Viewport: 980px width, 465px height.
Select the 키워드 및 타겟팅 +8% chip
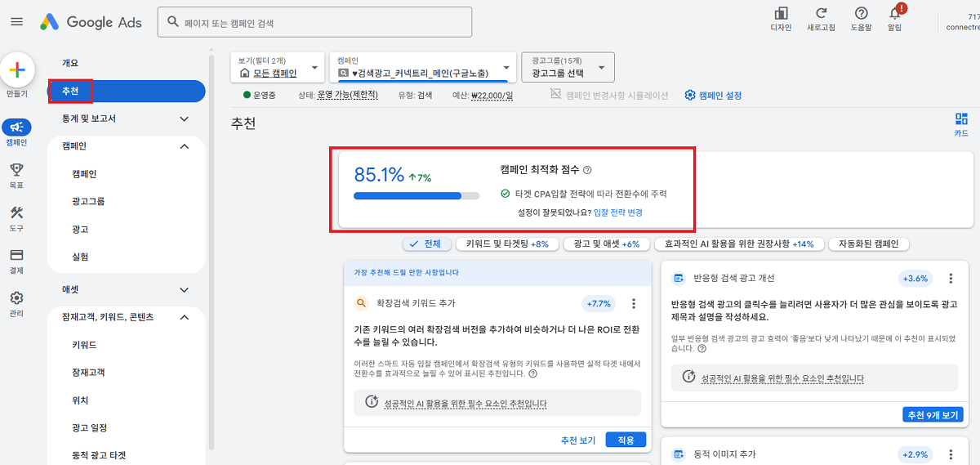click(x=507, y=244)
